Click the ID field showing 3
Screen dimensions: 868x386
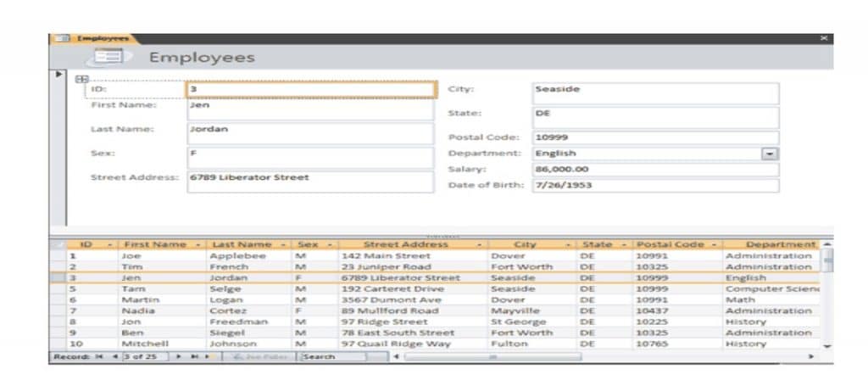[x=311, y=89]
